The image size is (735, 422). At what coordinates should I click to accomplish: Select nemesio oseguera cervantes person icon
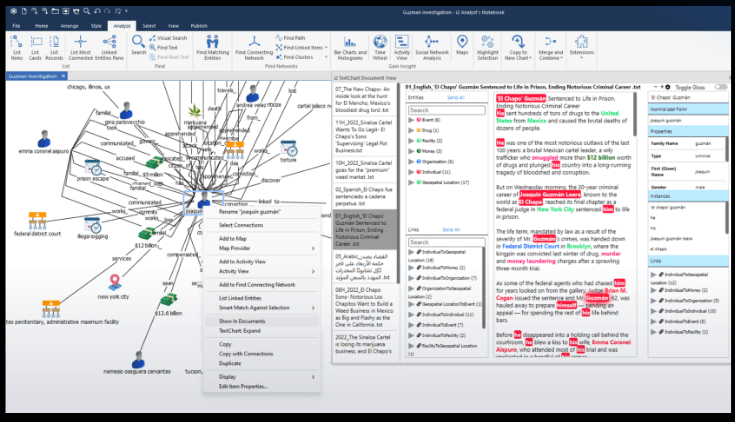[138, 359]
